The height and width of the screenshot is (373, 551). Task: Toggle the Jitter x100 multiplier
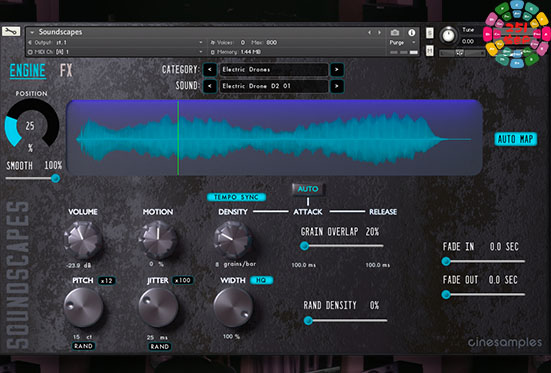pyautogui.click(x=183, y=280)
